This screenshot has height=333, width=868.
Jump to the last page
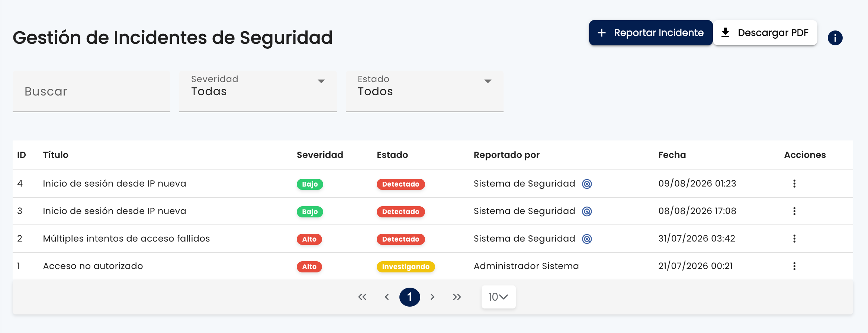(x=457, y=297)
